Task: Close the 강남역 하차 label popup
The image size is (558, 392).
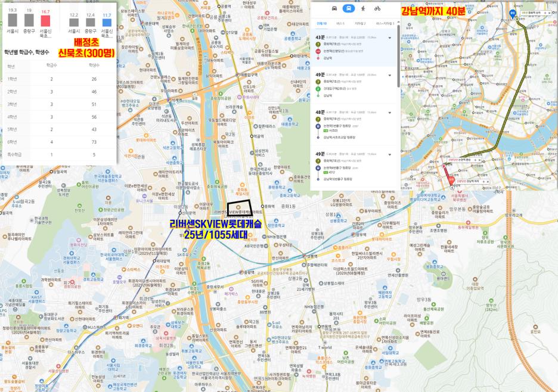Action: [x=488, y=182]
